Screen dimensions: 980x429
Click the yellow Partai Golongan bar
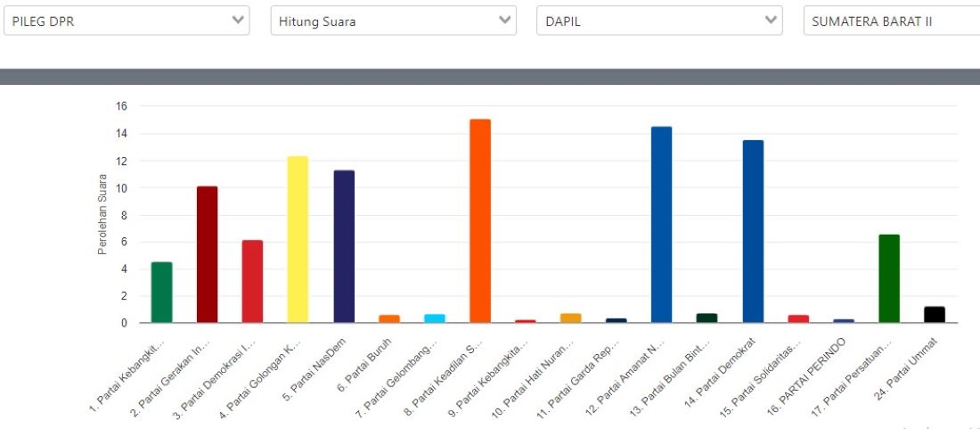pyautogui.click(x=298, y=239)
